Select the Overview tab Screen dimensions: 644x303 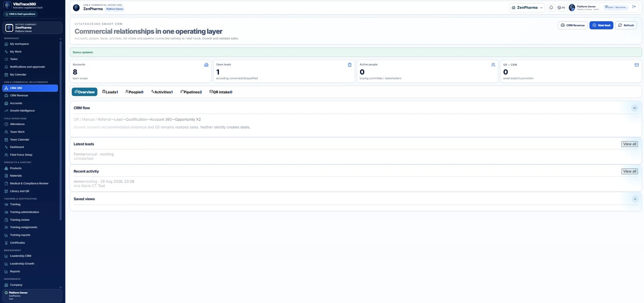85,92
